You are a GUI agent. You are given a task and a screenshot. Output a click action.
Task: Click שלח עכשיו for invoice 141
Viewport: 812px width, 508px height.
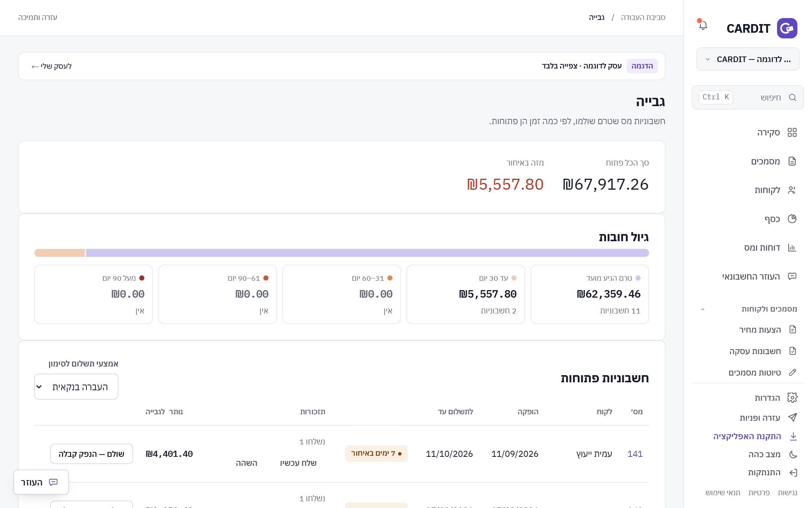[298, 463]
